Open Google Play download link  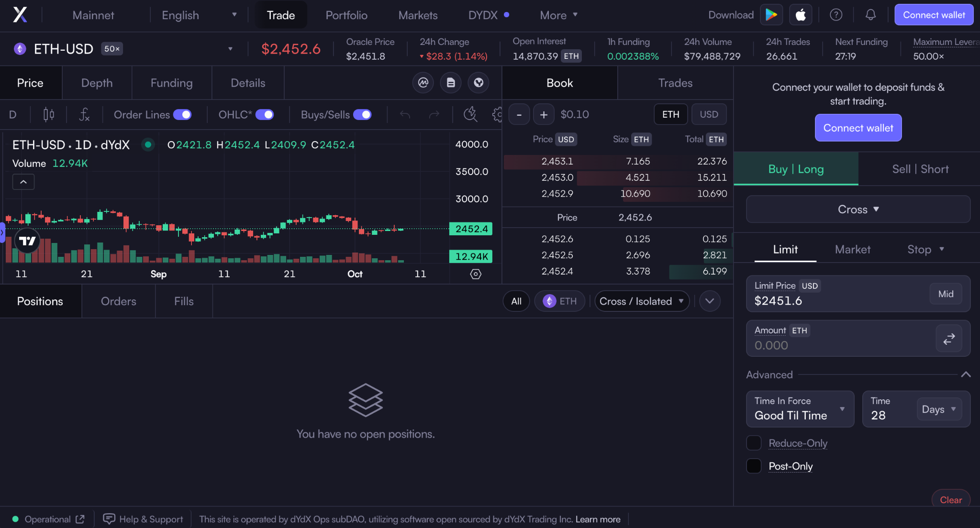771,15
